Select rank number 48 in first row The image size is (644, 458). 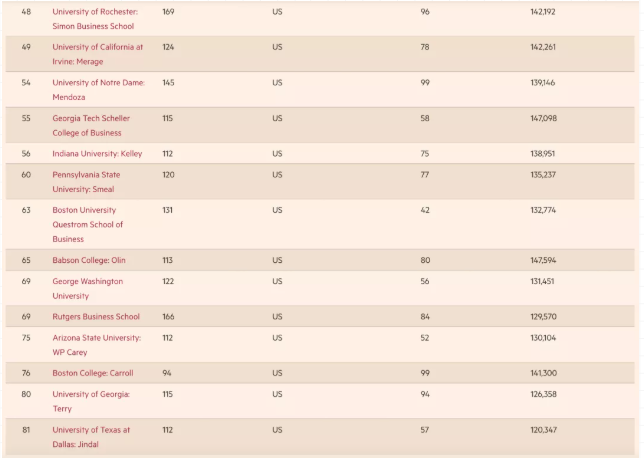click(27, 11)
